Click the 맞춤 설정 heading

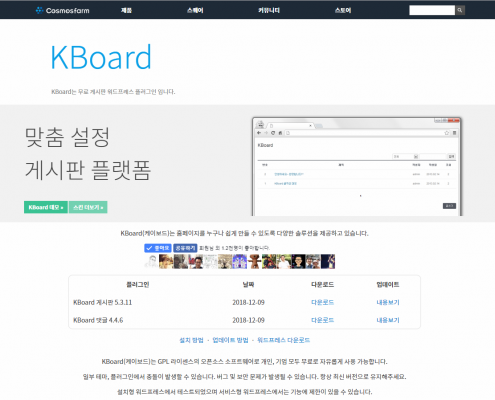coord(67,137)
